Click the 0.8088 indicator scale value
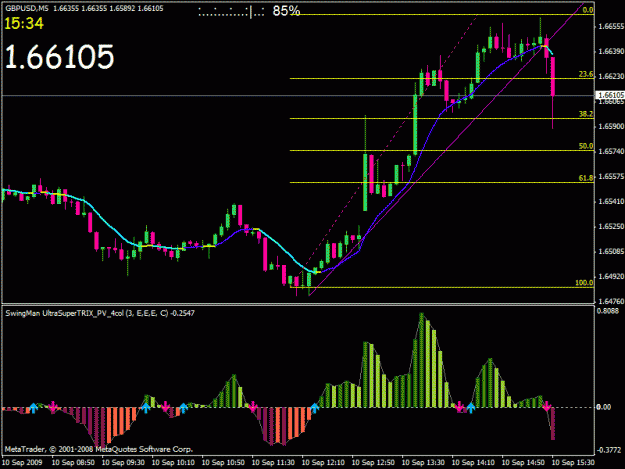Screen dimensions: 625x469 click(608, 311)
